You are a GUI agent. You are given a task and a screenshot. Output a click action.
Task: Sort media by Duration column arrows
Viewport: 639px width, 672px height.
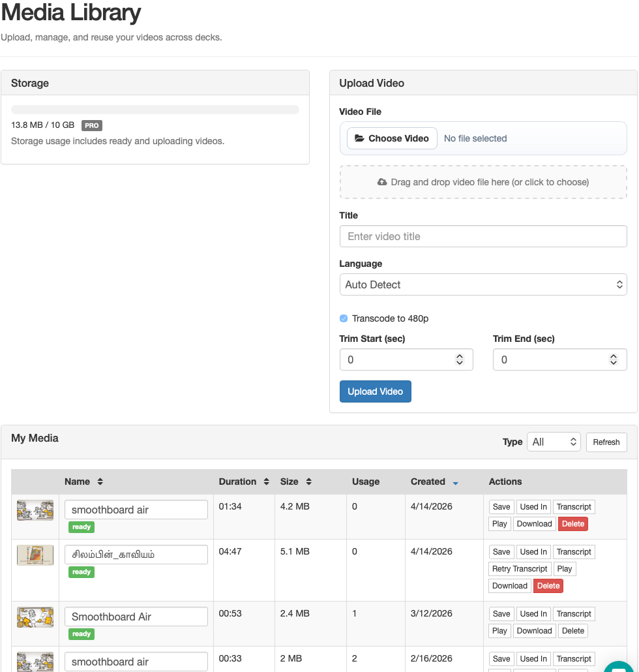click(x=266, y=481)
